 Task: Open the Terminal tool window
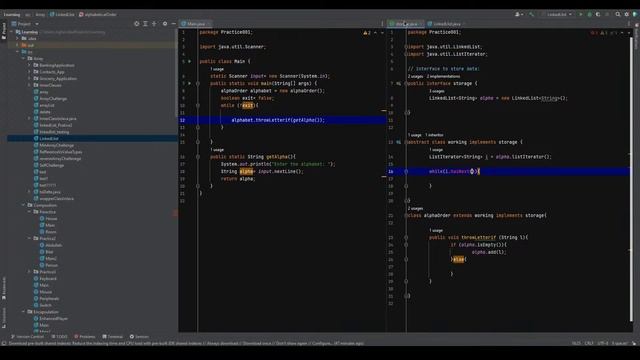pyautogui.click(x=113, y=337)
